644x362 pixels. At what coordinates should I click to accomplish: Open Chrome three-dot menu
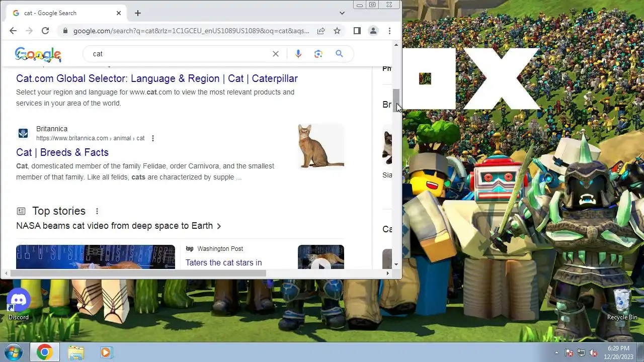389,31
